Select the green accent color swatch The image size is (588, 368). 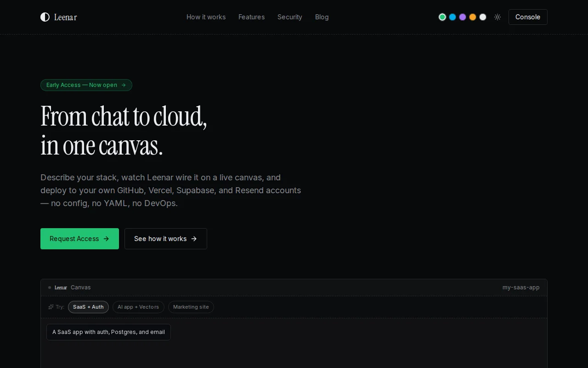(442, 17)
